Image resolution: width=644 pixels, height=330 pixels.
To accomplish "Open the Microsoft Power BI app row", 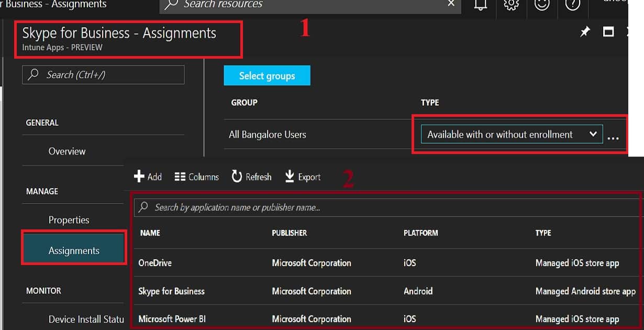I will point(386,318).
